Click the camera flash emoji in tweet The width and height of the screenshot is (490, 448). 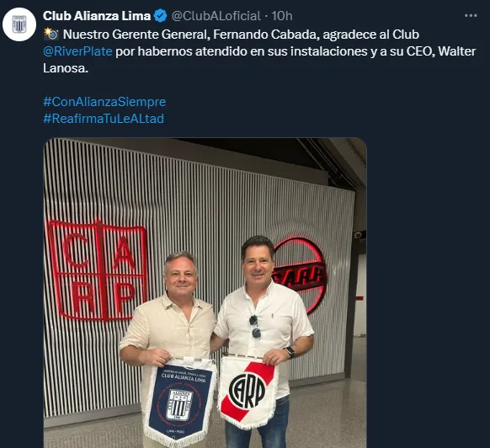click(51, 34)
